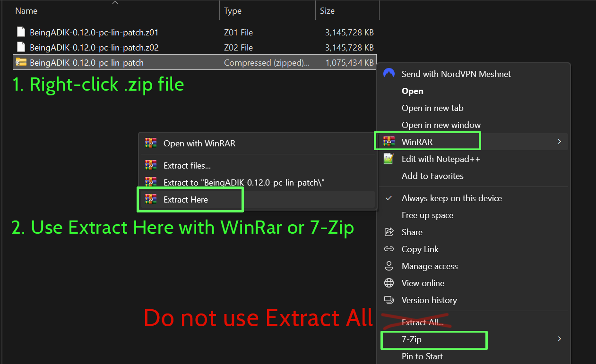
Task: Click the Compressed (zipped)... type cell
Action: (x=267, y=62)
